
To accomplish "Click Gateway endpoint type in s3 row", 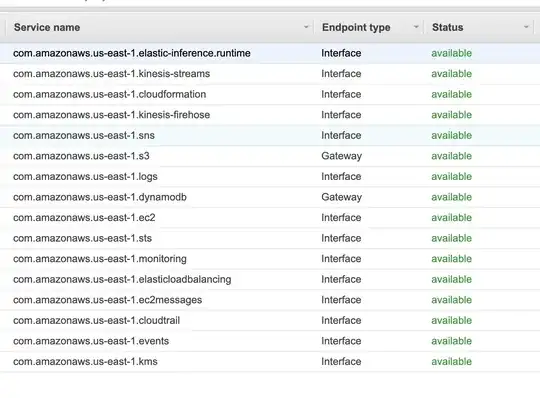I will coord(342,156).
